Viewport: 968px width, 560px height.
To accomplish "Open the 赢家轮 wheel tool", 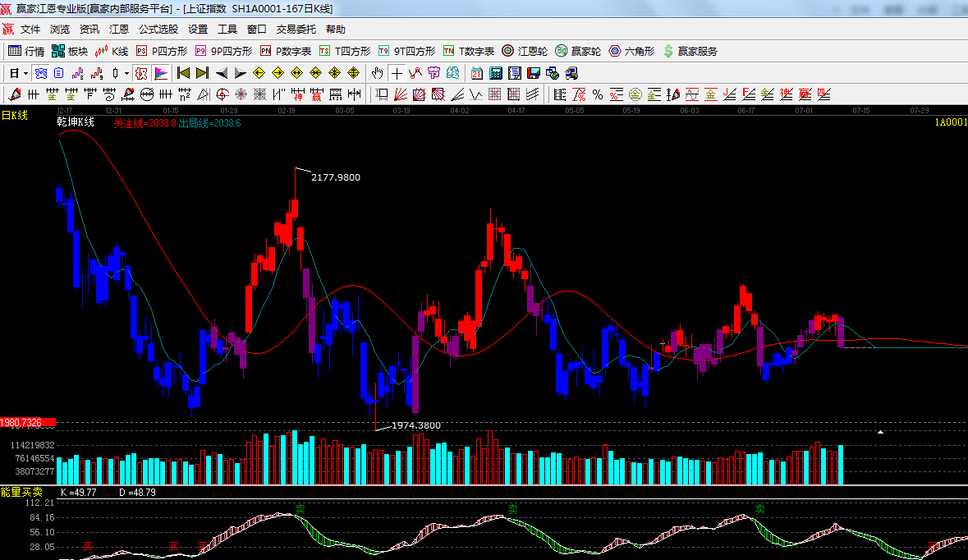I will [578, 51].
